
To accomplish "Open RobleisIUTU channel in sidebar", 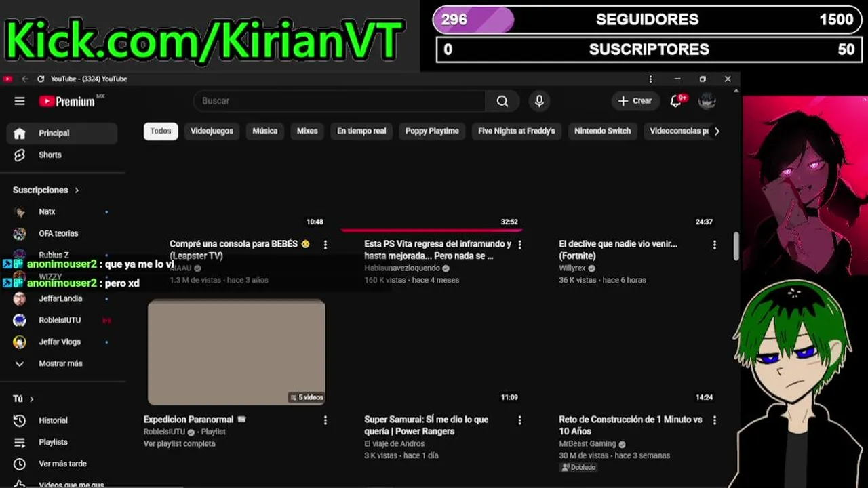I will pyautogui.click(x=62, y=321).
